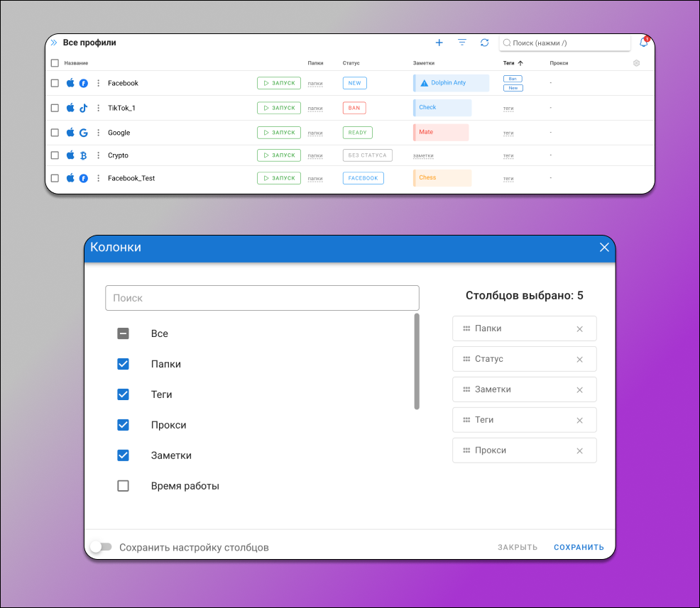Open the filter icon in top toolbar

pos(462,43)
